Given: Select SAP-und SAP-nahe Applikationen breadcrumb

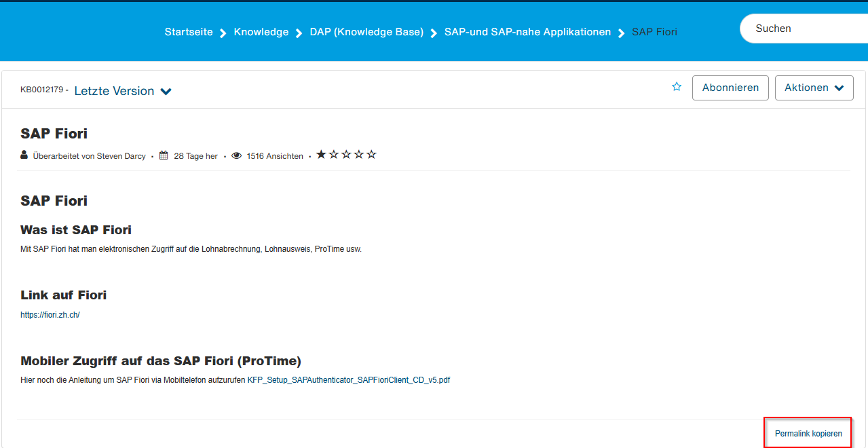Looking at the screenshot, I should coord(527,32).
